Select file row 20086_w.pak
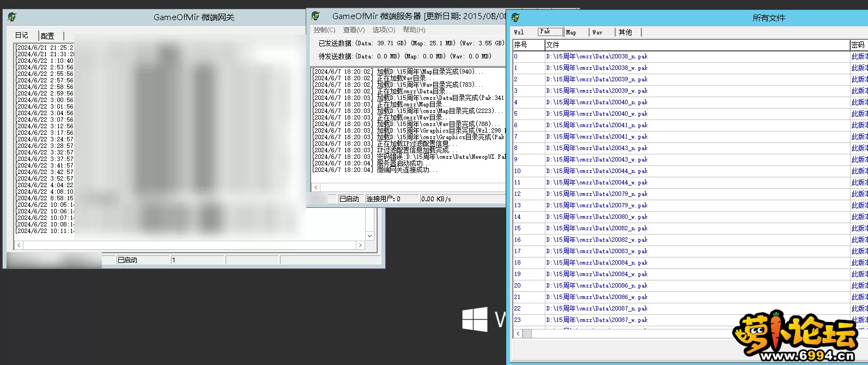Image resolution: width=868 pixels, height=365 pixels. click(690, 297)
